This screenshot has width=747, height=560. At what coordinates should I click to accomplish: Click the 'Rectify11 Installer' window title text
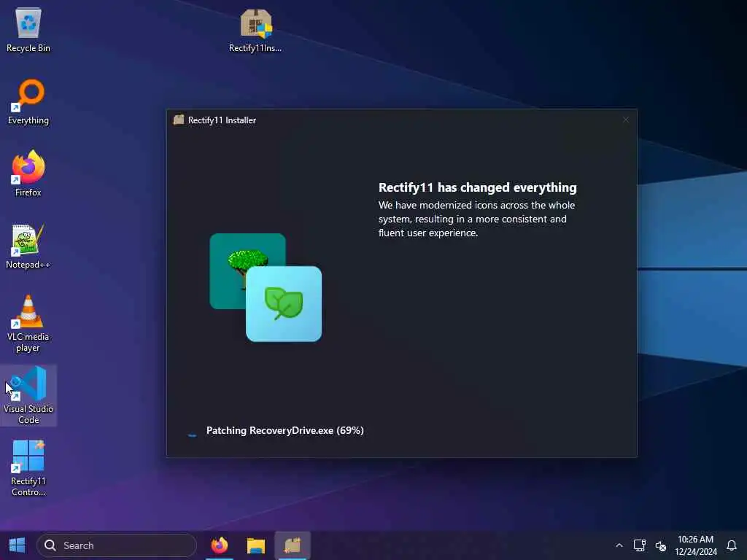point(222,120)
